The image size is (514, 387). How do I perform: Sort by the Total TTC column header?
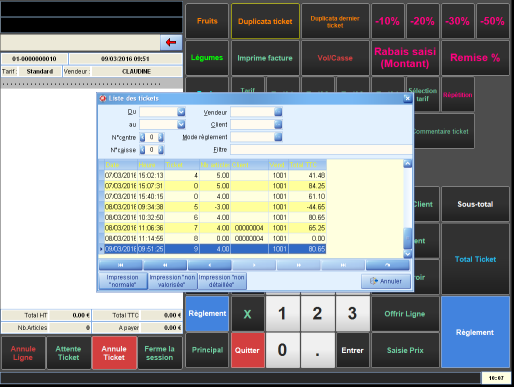click(307, 165)
